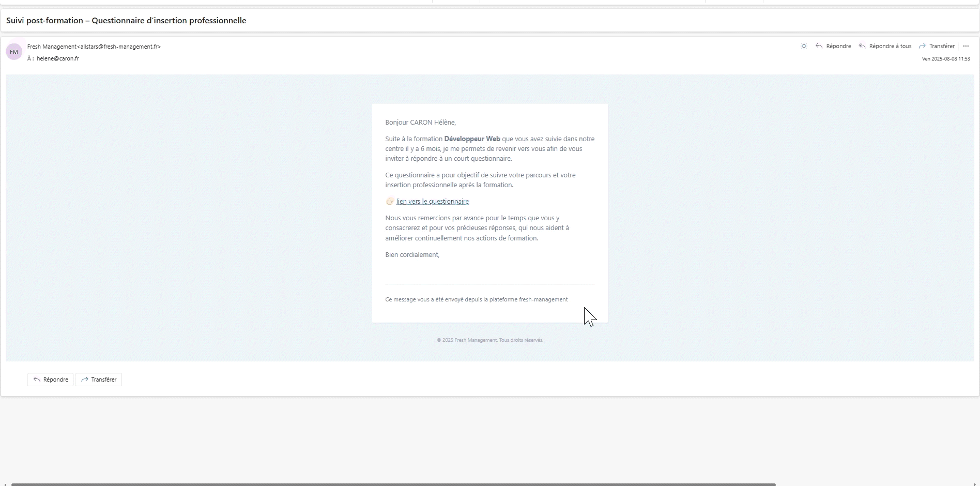Click the Reply arrow icon in the header toolbar
The width and height of the screenshot is (980, 486).
pos(819,46)
